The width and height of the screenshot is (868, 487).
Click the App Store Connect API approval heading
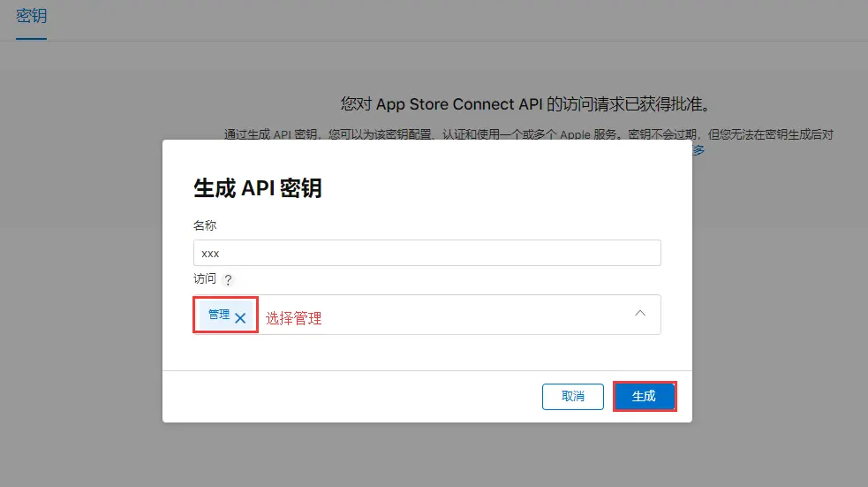(525, 104)
